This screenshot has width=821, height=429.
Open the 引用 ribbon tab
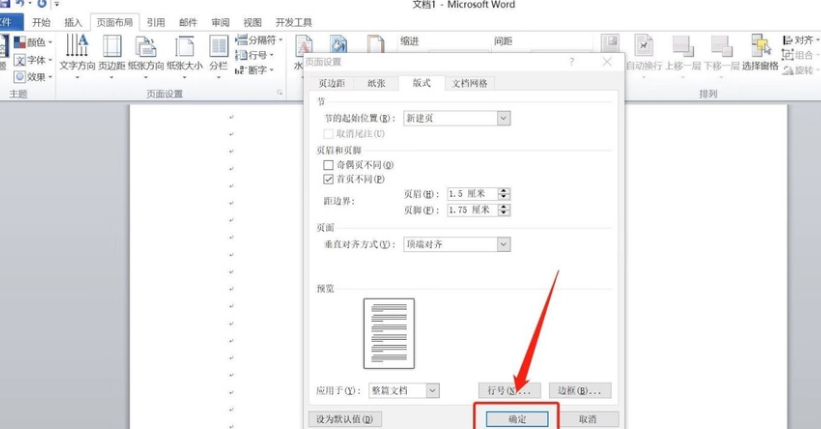[x=156, y=23]
